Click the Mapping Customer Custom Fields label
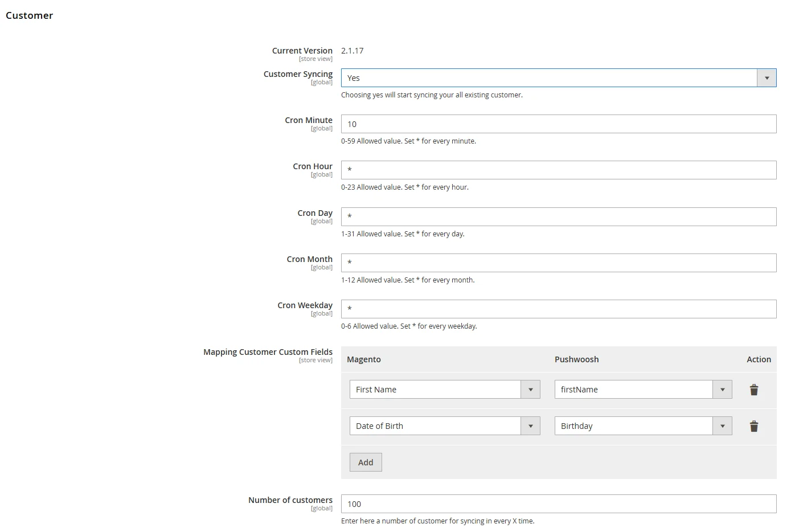 [x=268, y=352]
